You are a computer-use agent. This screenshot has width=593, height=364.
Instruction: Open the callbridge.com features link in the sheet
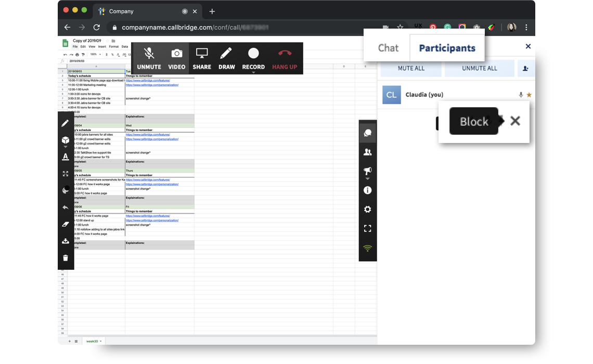[x=149, y=81]
